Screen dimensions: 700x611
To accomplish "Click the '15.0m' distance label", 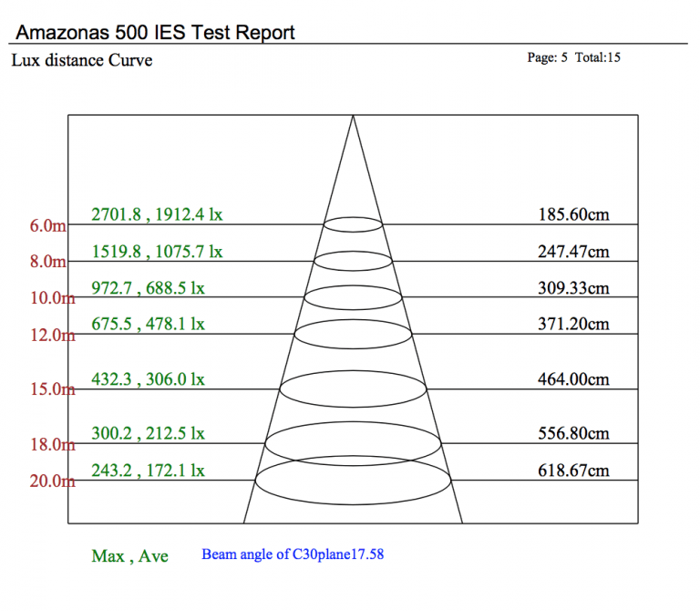I will pyautogui.click(x=53, y=389).
